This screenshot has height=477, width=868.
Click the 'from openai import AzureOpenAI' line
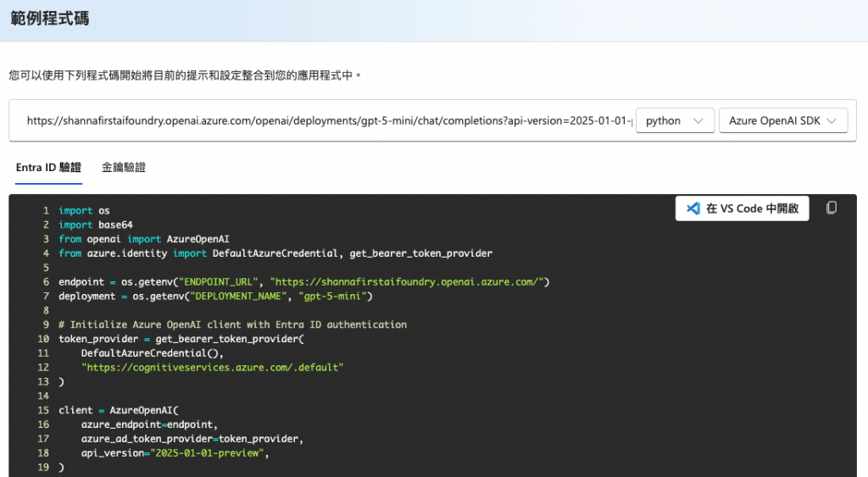(144, 239)
